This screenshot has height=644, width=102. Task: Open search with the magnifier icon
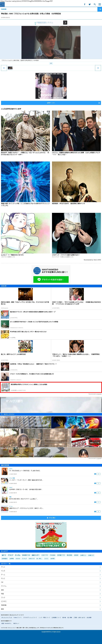pos(95,4)
